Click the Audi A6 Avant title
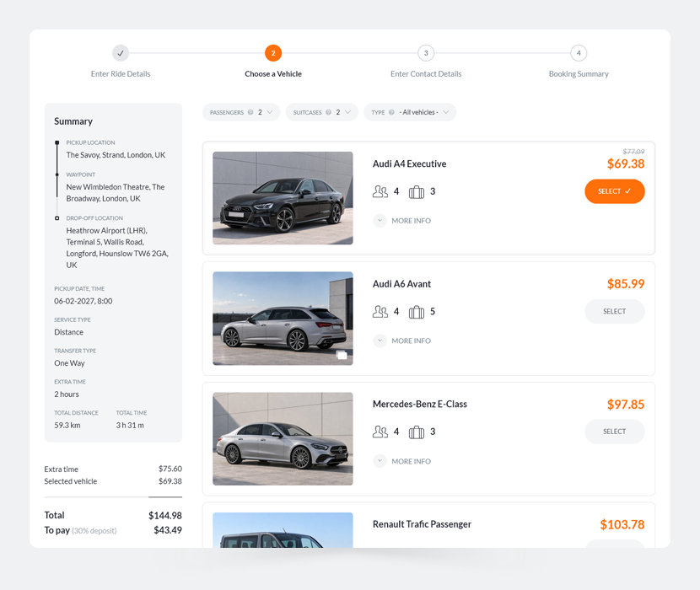This screenshot has width=700, height=590. pos(401,284)
